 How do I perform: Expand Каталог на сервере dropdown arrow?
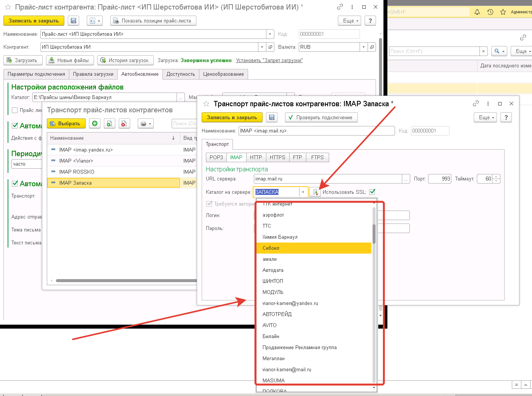[x=303, y=192]
